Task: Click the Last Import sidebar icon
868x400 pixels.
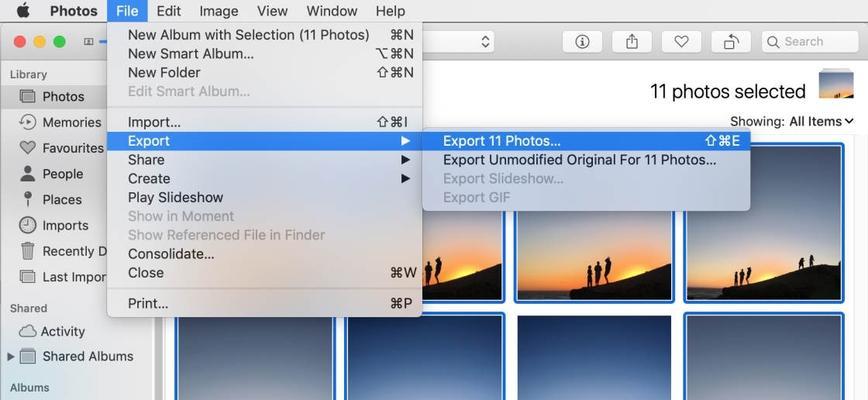Action: pyautogui.click(x=27, y=277)
